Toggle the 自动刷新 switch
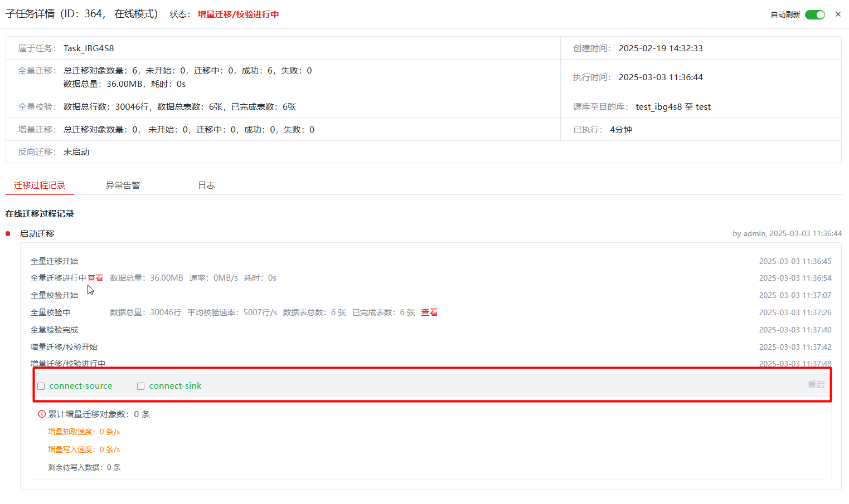This screenshot has width=849, height=504. point(814,14)
